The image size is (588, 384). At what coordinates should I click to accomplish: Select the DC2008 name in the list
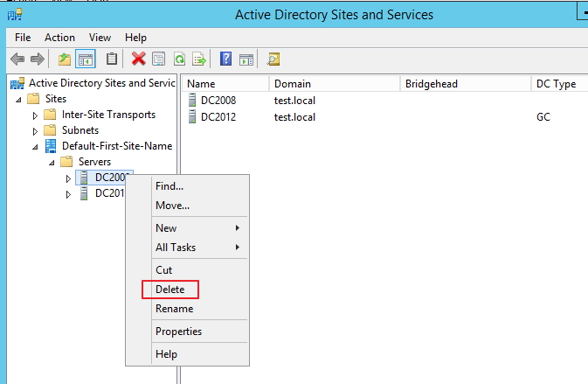point(218,101)
